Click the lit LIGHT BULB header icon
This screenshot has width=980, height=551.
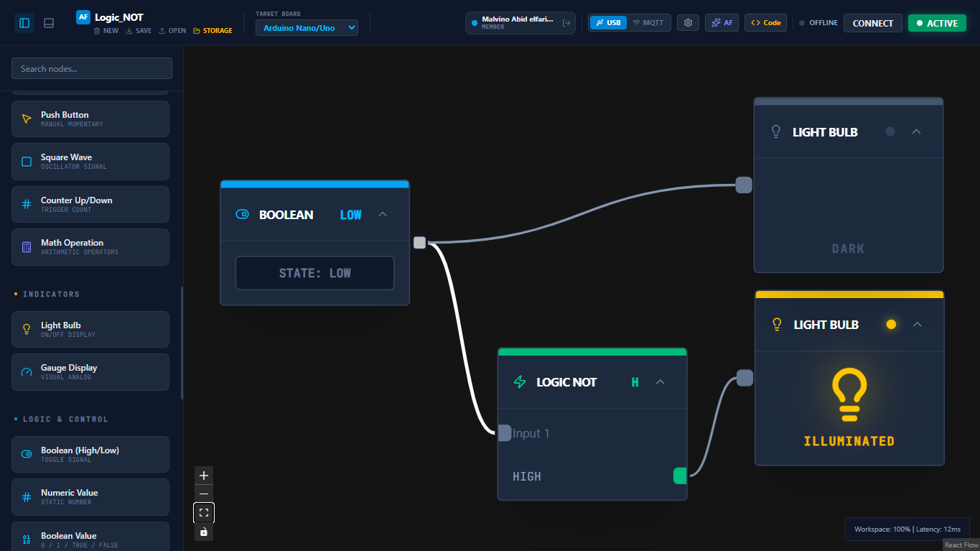(x=776, y=325)
